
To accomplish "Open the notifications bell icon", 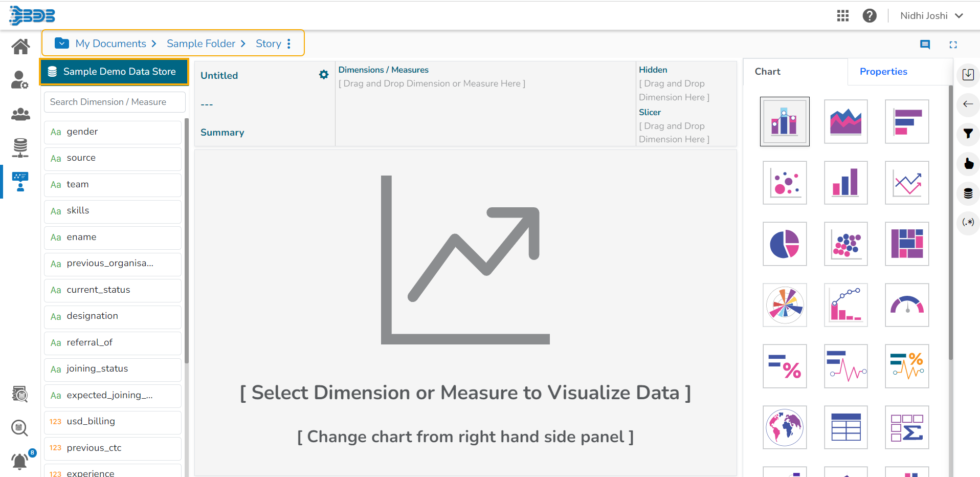I will (19, 461).
